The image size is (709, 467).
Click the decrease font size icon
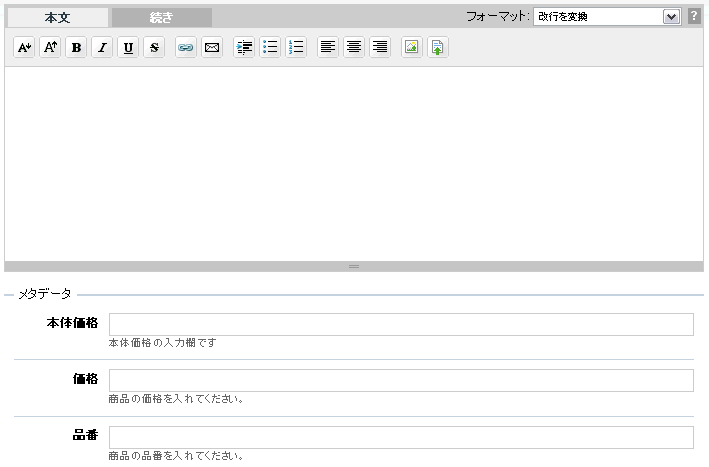(24, 47)
